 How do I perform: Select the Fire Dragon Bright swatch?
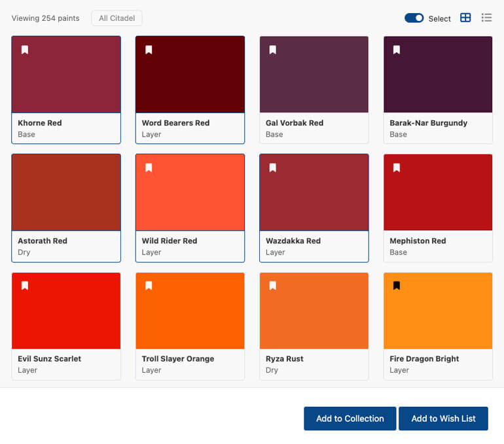(438, 311)
